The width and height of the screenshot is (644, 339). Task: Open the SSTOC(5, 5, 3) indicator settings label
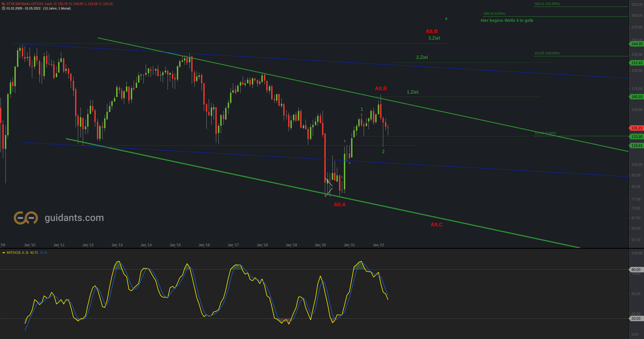pyautogui.click(x=17, y=253)
